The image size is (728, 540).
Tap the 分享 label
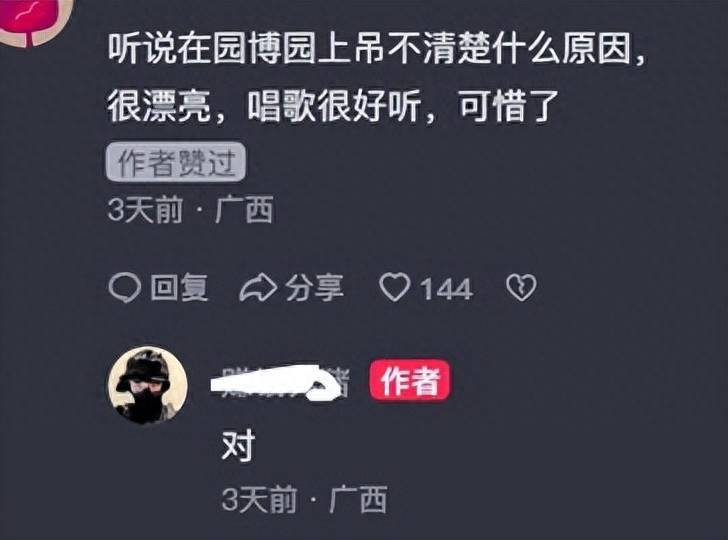pos(314,287)
